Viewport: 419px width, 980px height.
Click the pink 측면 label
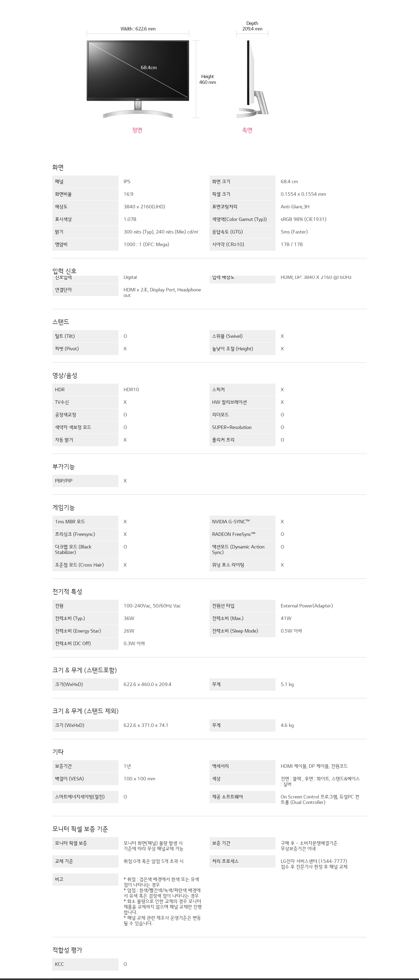pyautogui.click(x=247, y=130)
